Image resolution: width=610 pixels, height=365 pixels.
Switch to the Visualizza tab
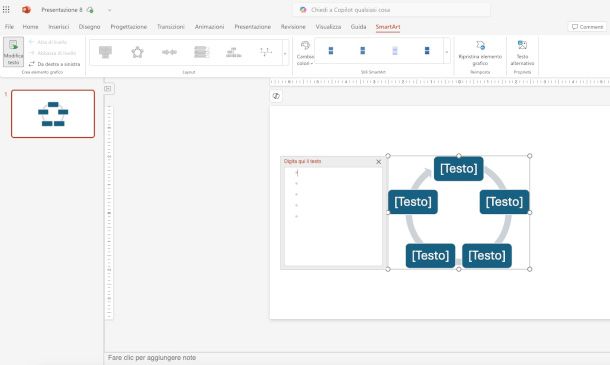pyautogui.click(x=328, y=27)
